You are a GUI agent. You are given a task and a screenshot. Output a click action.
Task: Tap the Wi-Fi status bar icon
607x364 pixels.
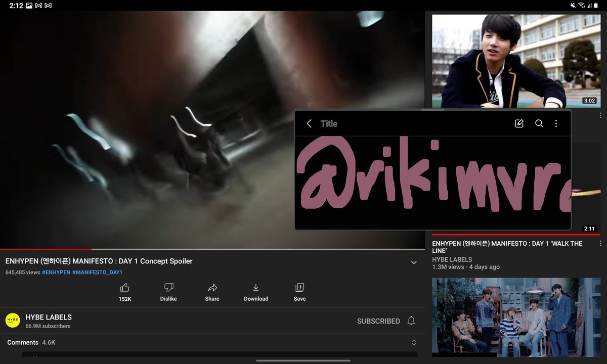tap(581, 5)
